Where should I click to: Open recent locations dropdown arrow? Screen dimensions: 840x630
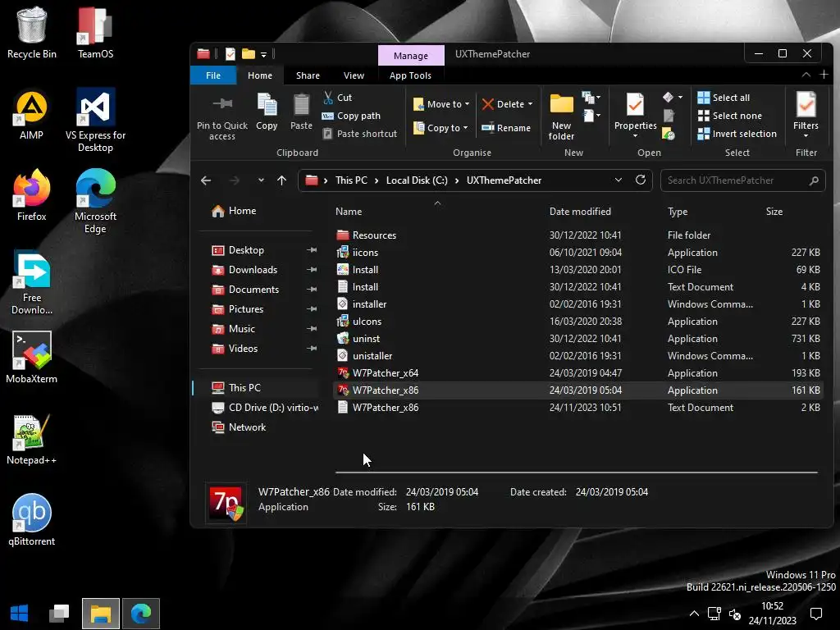(261, 180)
